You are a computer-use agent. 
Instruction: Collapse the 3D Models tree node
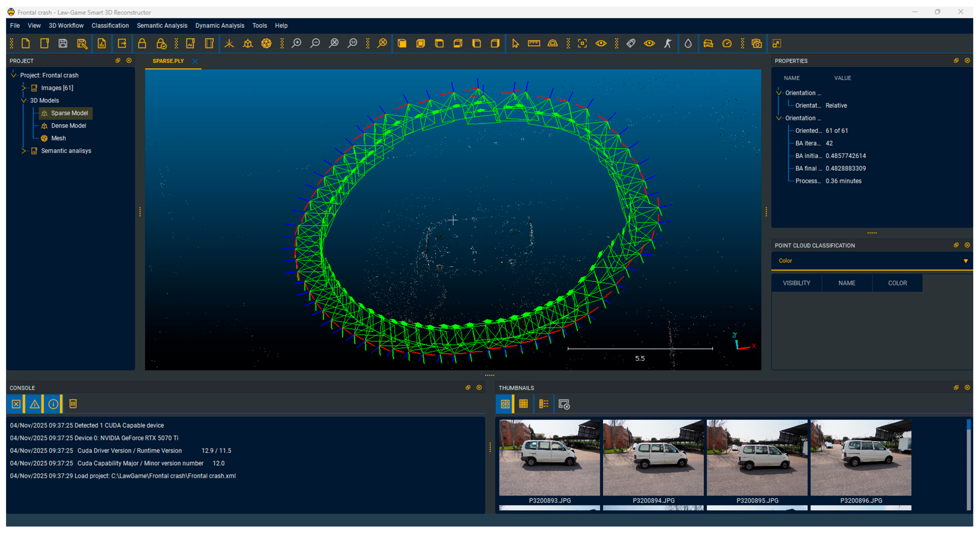[23, 100]
